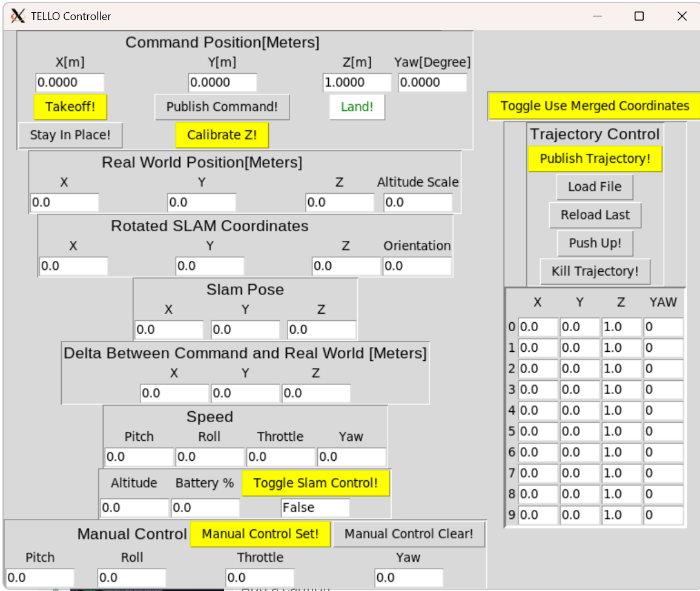
Task: Click Manual Control Yaw field
Action: (x=409, y=578)
